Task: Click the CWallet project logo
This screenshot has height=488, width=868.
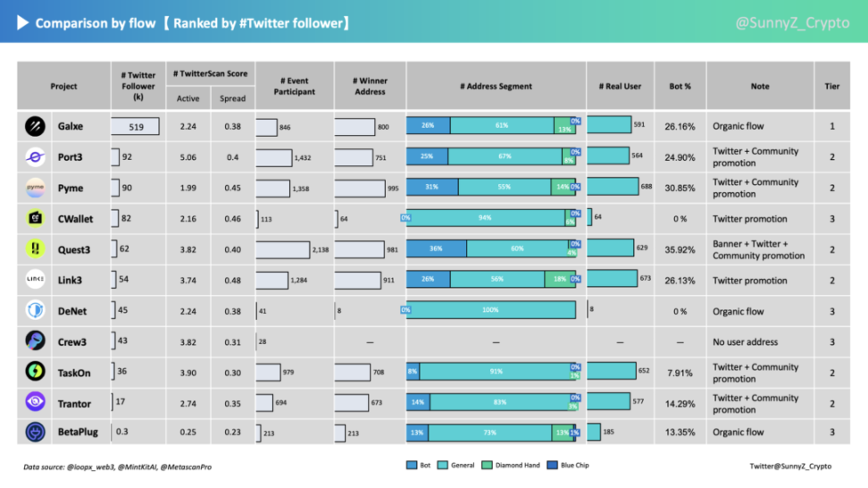Action: click(35, 219)
